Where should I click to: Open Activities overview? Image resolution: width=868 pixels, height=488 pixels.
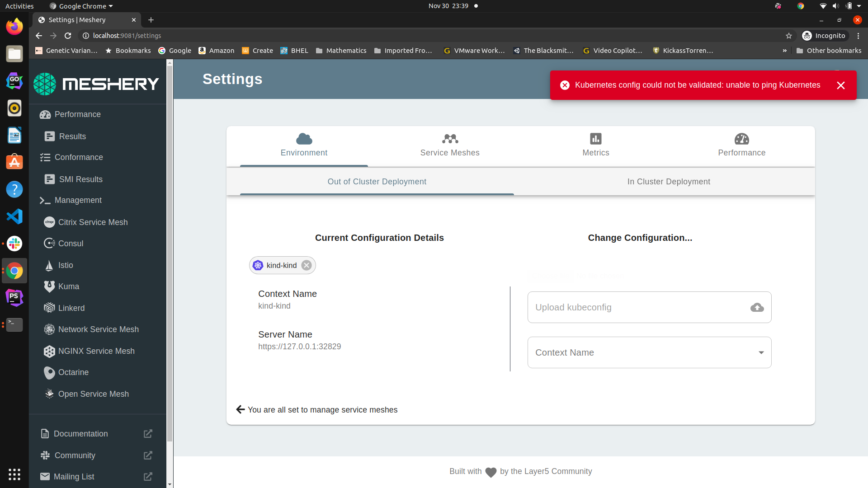[x=19, y=6]
